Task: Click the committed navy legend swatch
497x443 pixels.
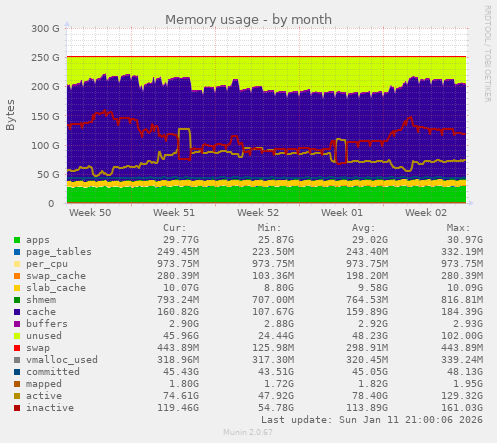Action: [17, 372]
